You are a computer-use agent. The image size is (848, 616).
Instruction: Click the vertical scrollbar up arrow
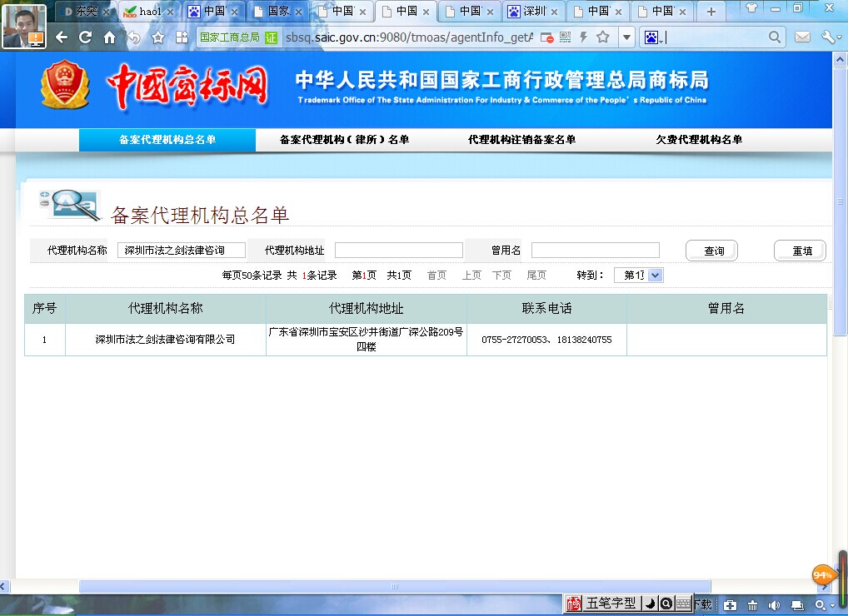click(840, 59)
